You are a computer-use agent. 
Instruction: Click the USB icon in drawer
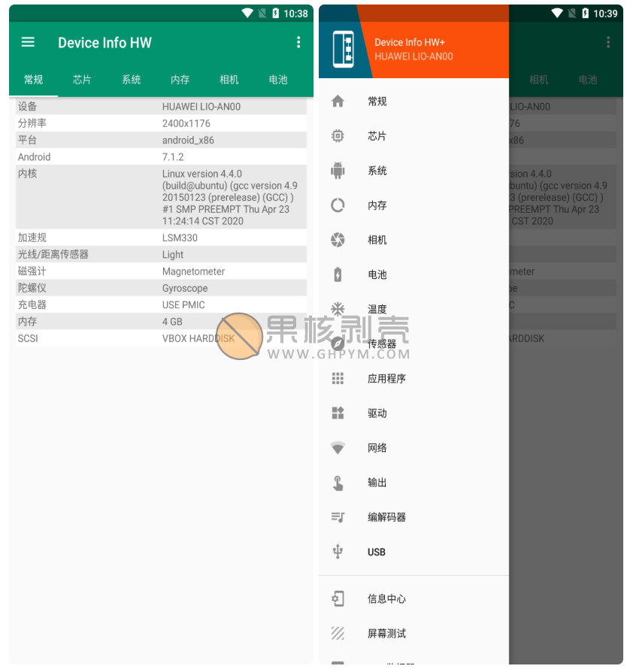[338, 552]
